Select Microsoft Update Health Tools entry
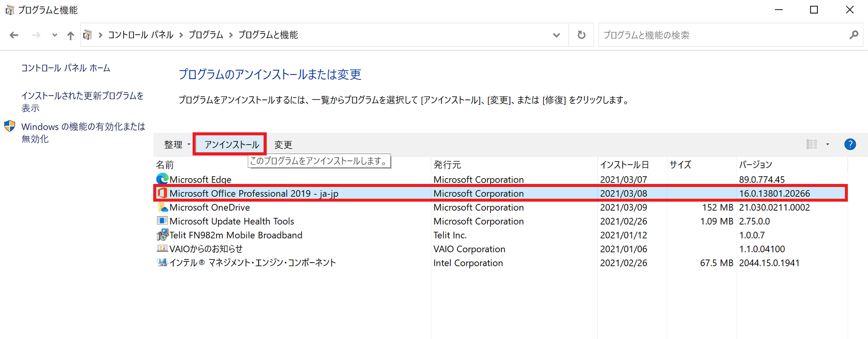This screenshot has height=339, width=868. point(231,221)
